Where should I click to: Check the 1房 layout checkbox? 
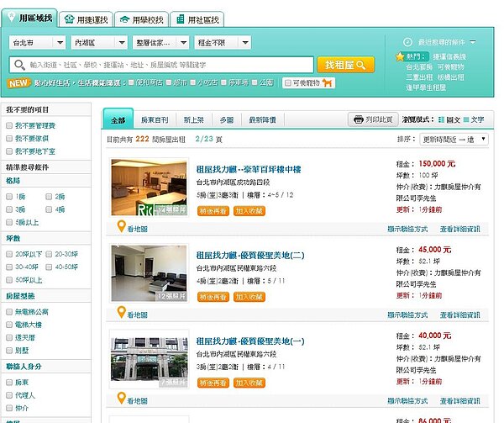(x=9, y=197)
